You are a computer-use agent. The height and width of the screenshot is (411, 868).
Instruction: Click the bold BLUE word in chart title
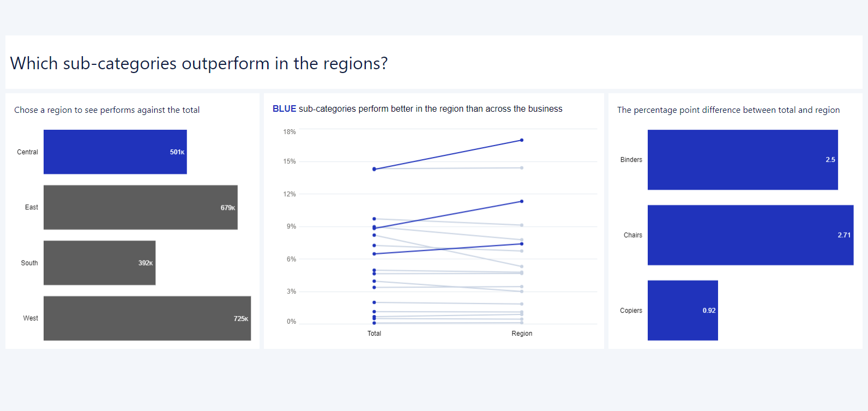284,109
